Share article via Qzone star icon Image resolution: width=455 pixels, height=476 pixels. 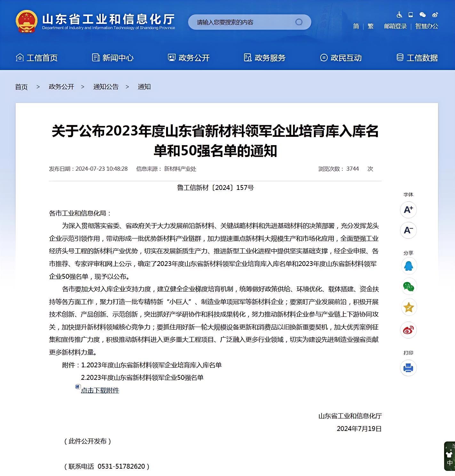click(x=408, y=307)
